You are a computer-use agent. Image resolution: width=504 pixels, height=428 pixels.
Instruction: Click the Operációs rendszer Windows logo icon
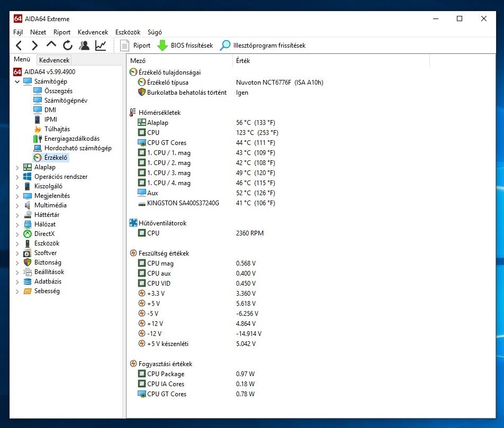coord(28,177)
